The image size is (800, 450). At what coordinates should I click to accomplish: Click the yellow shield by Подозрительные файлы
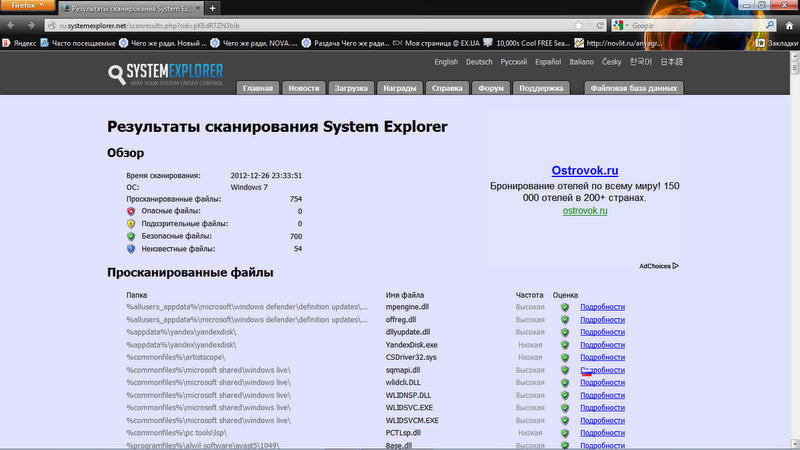[x=131, y=223]
